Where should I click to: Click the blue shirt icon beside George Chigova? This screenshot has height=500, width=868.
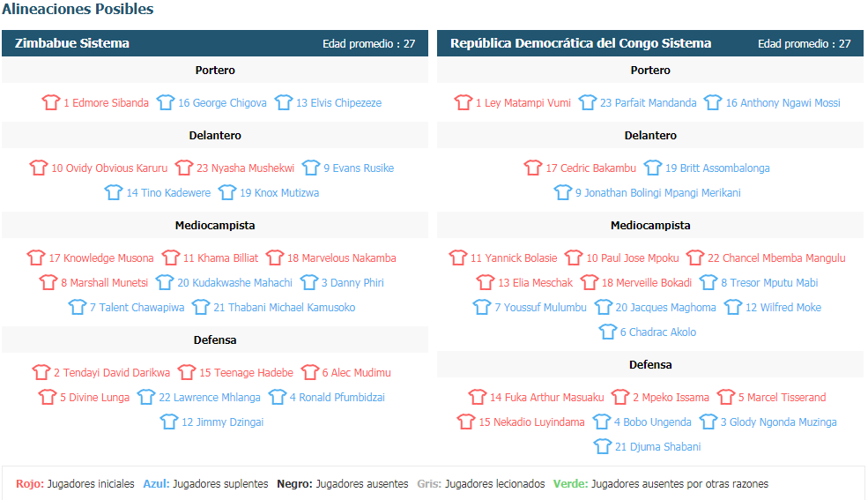click(165, 102)
